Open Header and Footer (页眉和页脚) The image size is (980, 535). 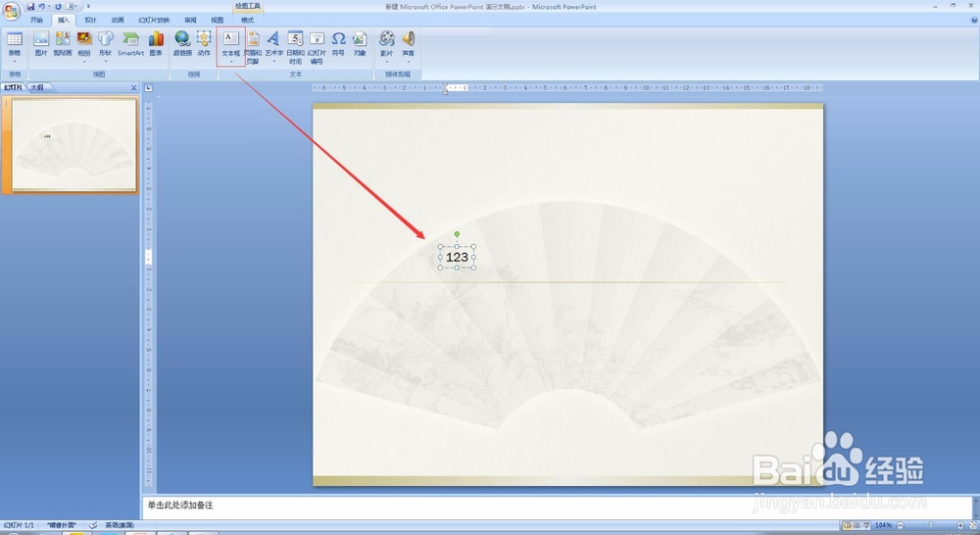pyautogui.click(x=253, y=47)
